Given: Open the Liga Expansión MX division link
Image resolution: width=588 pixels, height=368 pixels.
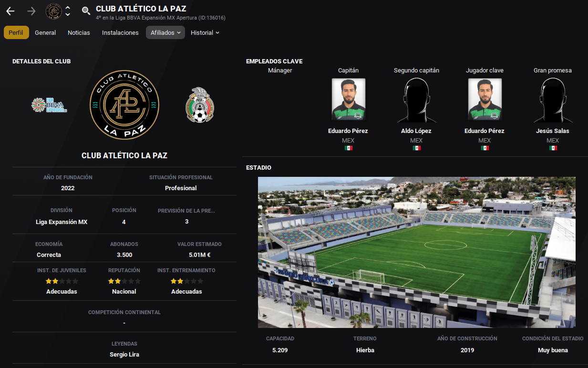Looking at the screenshot, I should (x=62, y=222).
